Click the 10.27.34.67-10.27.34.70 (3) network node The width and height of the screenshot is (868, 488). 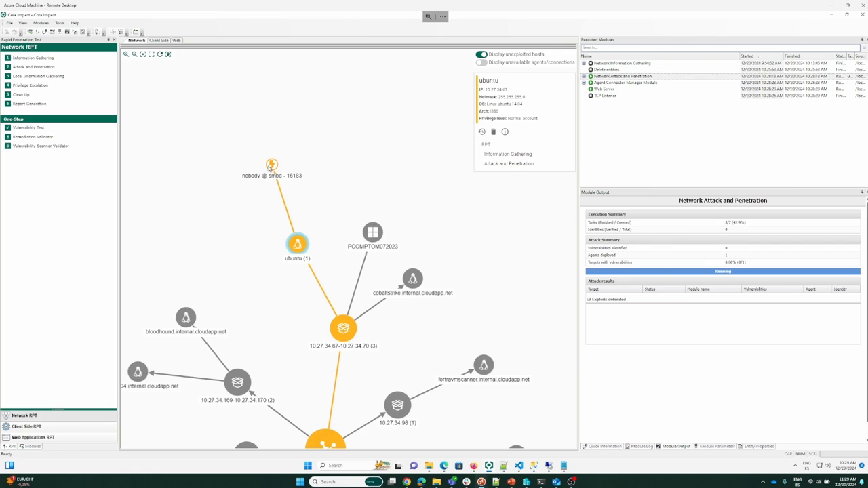click(x=343, y=328)
